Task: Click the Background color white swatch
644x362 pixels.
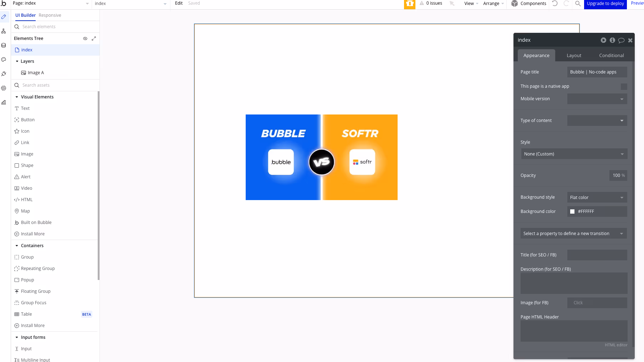Action: 572,211
